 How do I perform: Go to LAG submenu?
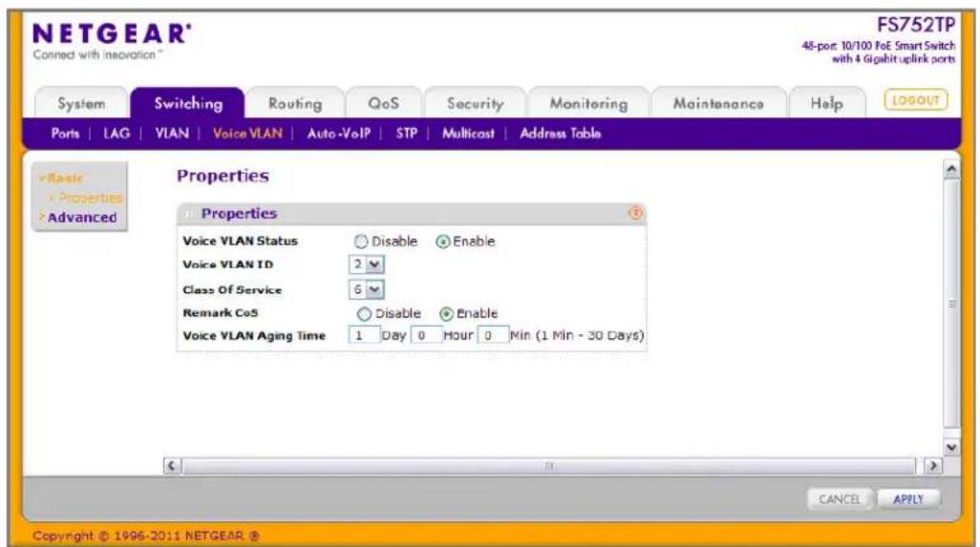[117, 134]
